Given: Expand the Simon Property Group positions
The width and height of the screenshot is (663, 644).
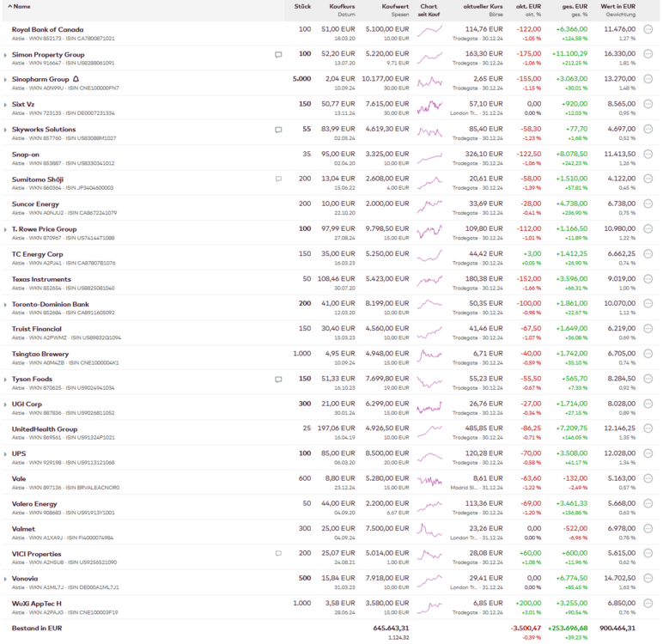Looking at the screenshot, I should (5, 55).
